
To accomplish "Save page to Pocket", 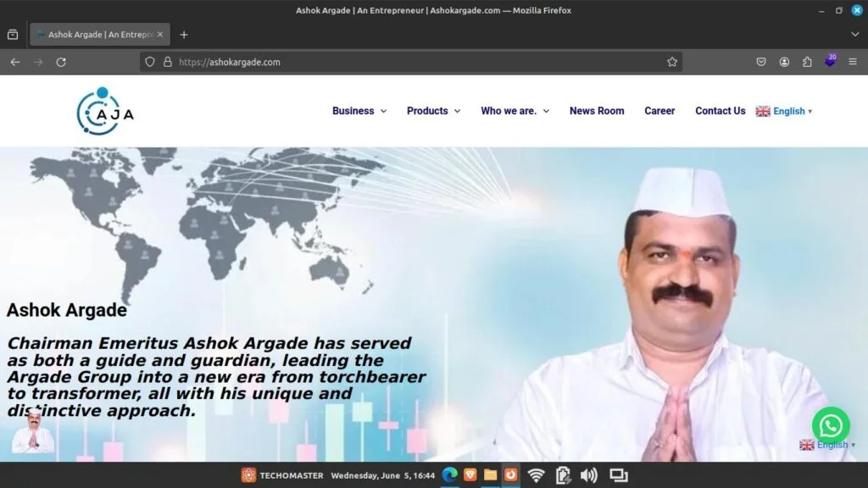I will [x=761, y=62].
